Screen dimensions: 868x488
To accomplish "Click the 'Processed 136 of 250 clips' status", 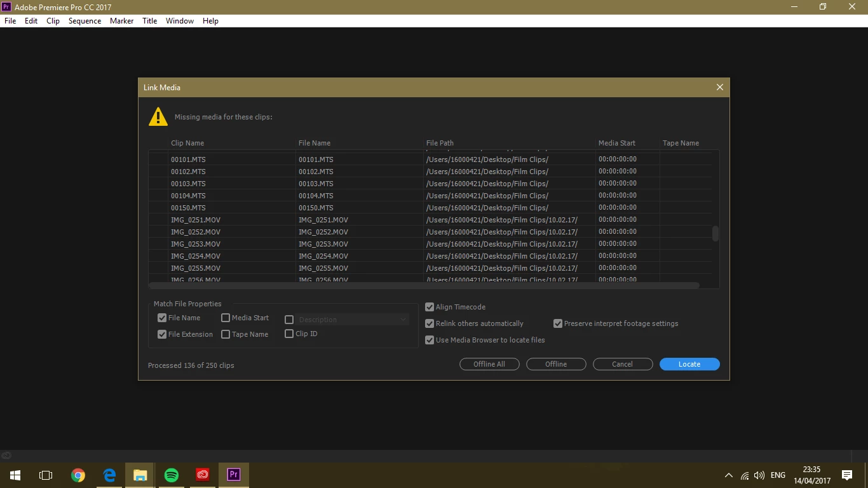I will 191,365.
